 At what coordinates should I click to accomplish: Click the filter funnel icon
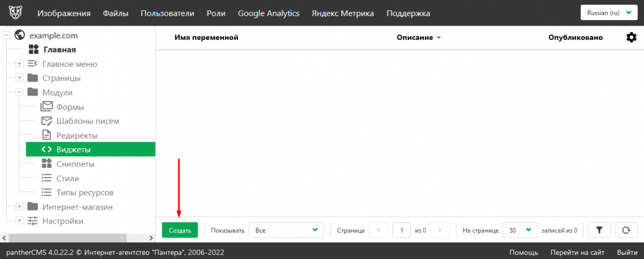tap(599, 230)
